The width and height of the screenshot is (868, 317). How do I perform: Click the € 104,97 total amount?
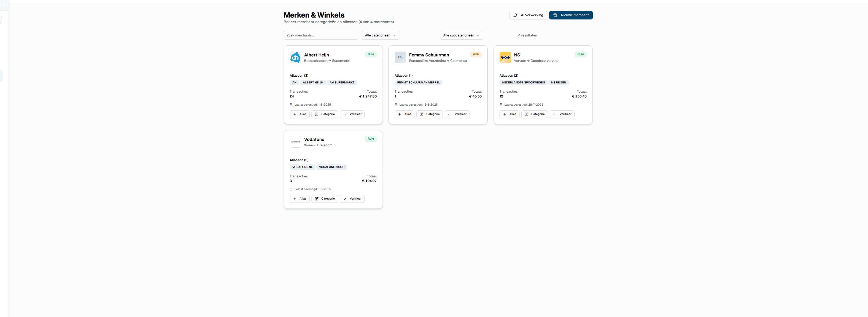point(369,181)
